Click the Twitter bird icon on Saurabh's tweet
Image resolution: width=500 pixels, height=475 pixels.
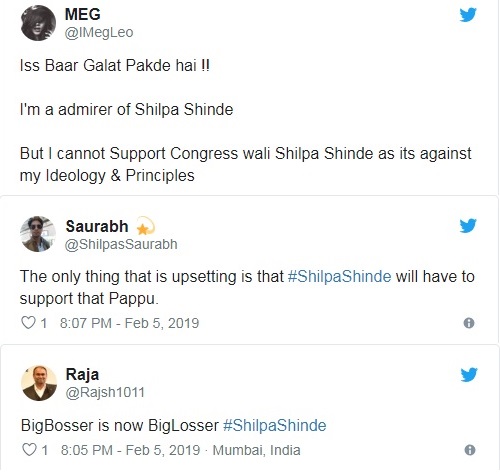(468, 226)
